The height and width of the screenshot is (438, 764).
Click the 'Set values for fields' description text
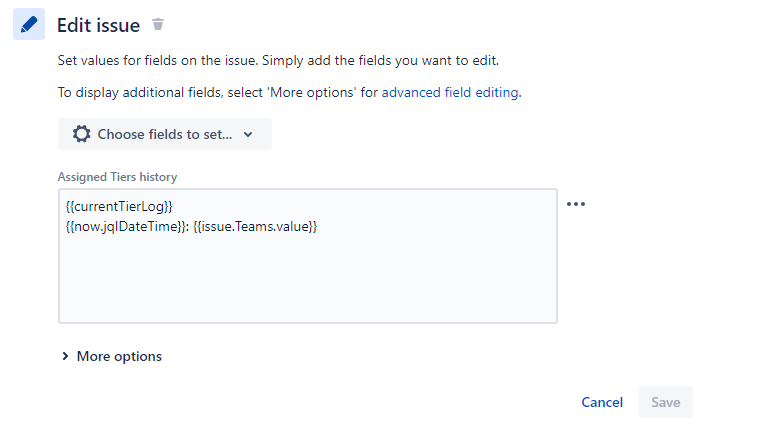point(278,60)
